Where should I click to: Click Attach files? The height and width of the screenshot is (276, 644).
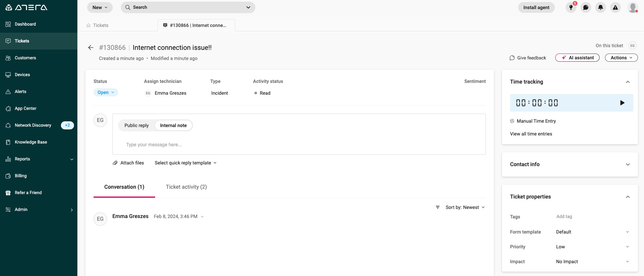point(128,163)
